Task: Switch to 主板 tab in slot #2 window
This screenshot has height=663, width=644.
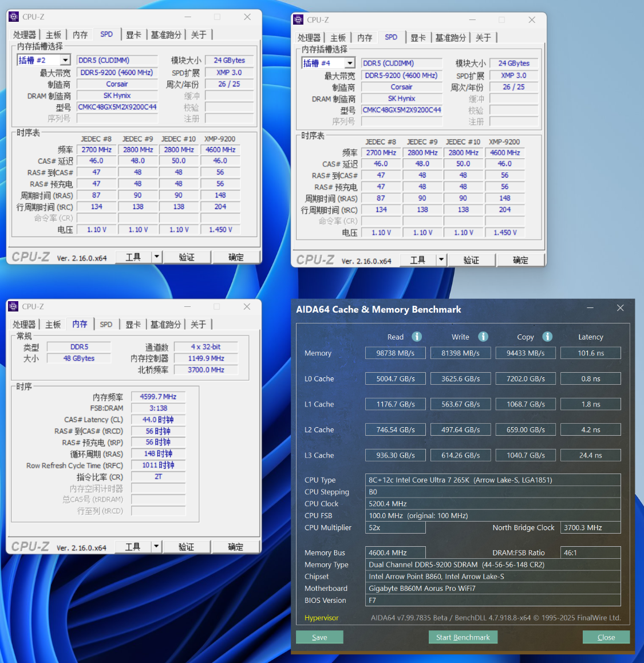Action: pyautogui.click(x=53, y=35)
